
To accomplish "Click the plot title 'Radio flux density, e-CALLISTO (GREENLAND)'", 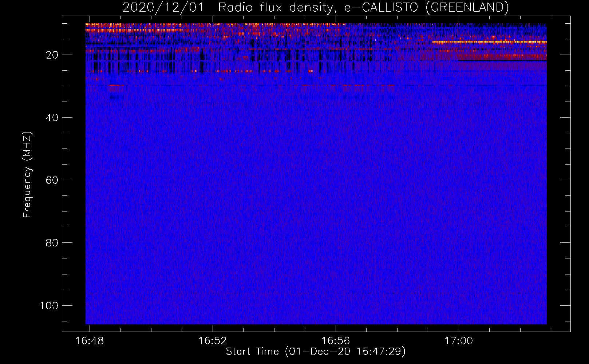I will (363, 7).
